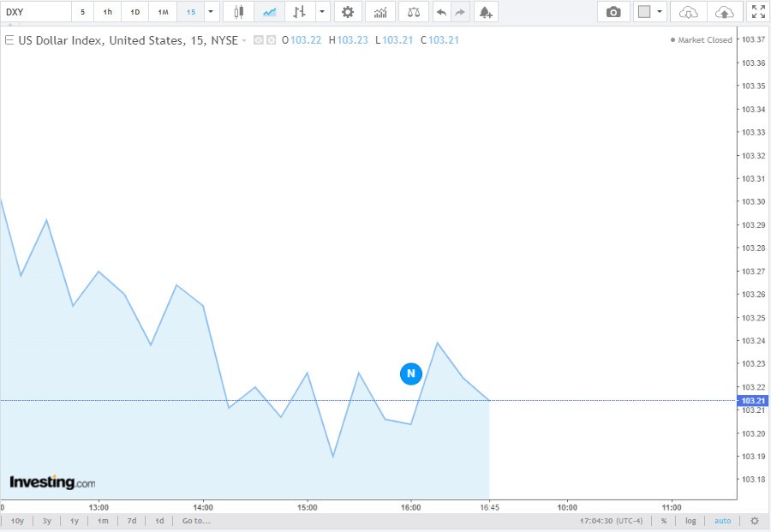The width and height of the screenshot is (771, 532).
Task: Open the chart style dropdown arrow
Action: tap(321, 12)
